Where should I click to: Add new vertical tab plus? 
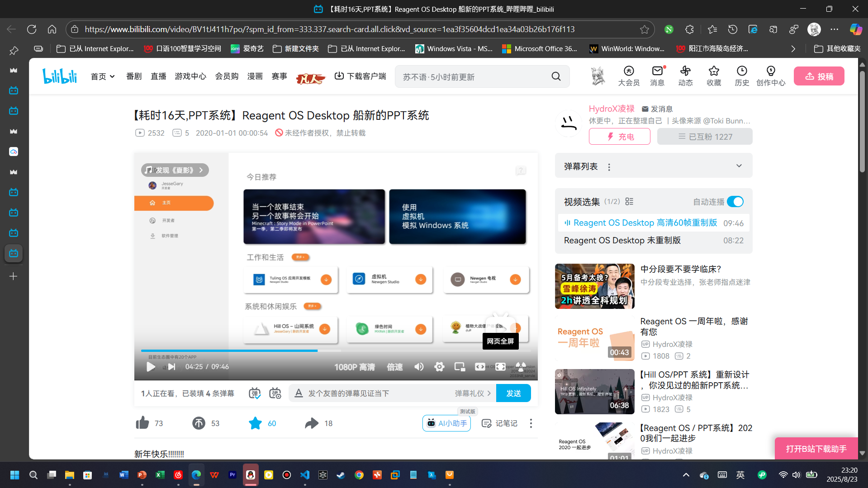14,276
